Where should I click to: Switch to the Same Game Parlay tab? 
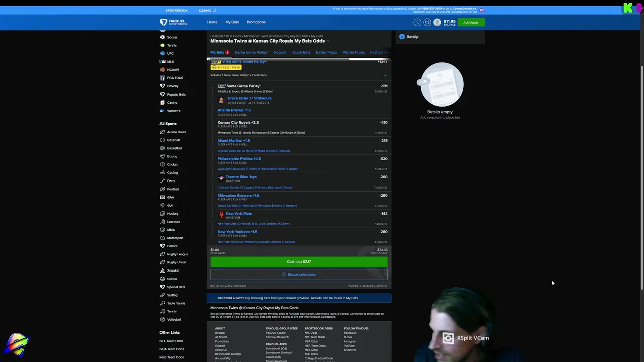(252, 52)
